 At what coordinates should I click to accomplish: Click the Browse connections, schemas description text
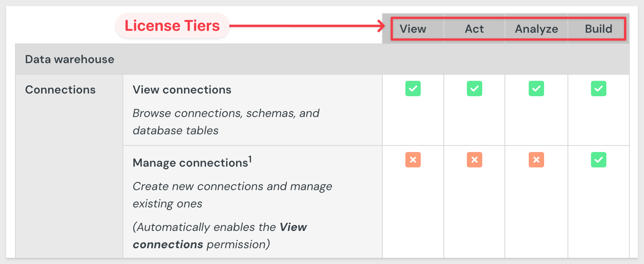[226, 122]
